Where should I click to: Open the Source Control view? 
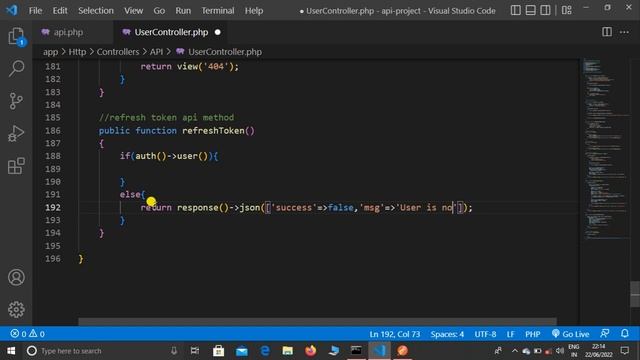(16, 101)
